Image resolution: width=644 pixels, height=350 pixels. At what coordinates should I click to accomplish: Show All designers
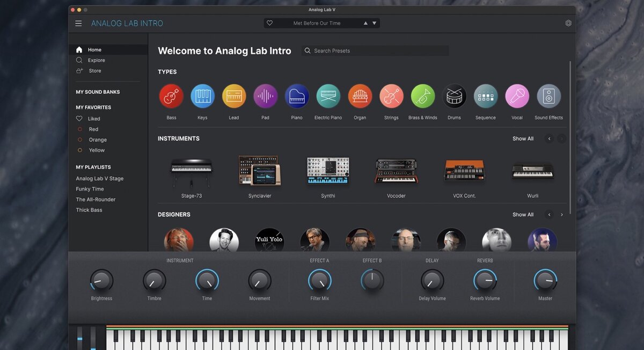[x=523, y=215]
